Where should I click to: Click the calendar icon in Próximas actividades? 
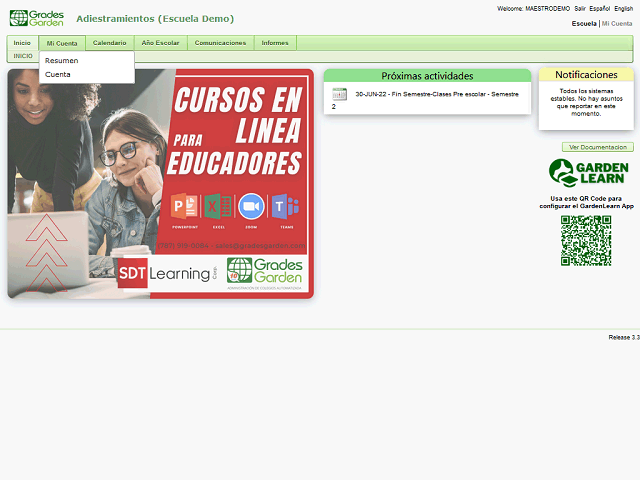[339, 94]
